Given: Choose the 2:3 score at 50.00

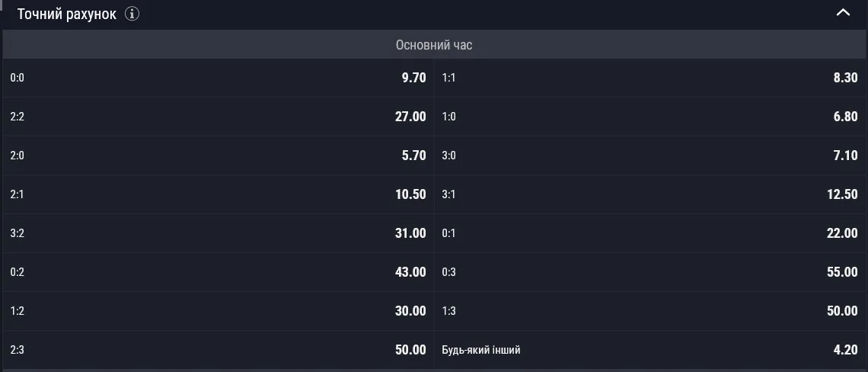Looking at the screenshot, I should pos(218,350).
